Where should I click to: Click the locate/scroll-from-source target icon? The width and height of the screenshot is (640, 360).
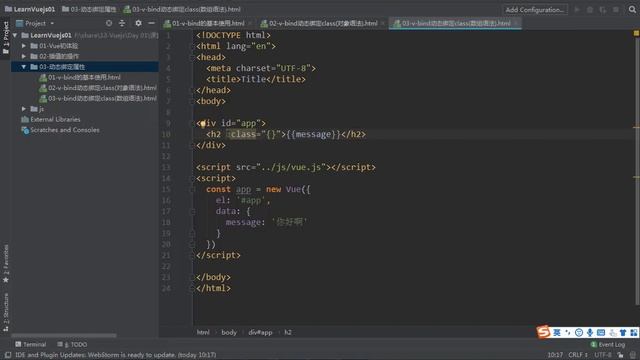coord(109,23)
